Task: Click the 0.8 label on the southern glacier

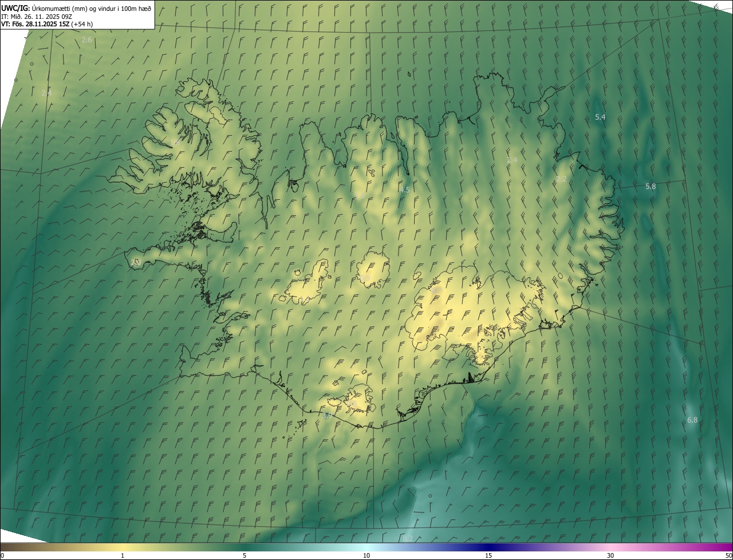Action: [x=352, y=404]
